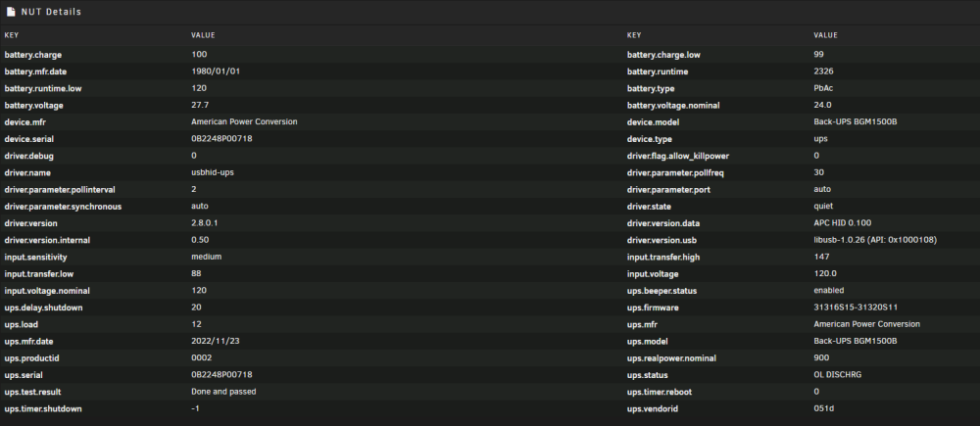
Task: Select the ups.test.result Done and passed text
Action: click(x=223, y=392)
